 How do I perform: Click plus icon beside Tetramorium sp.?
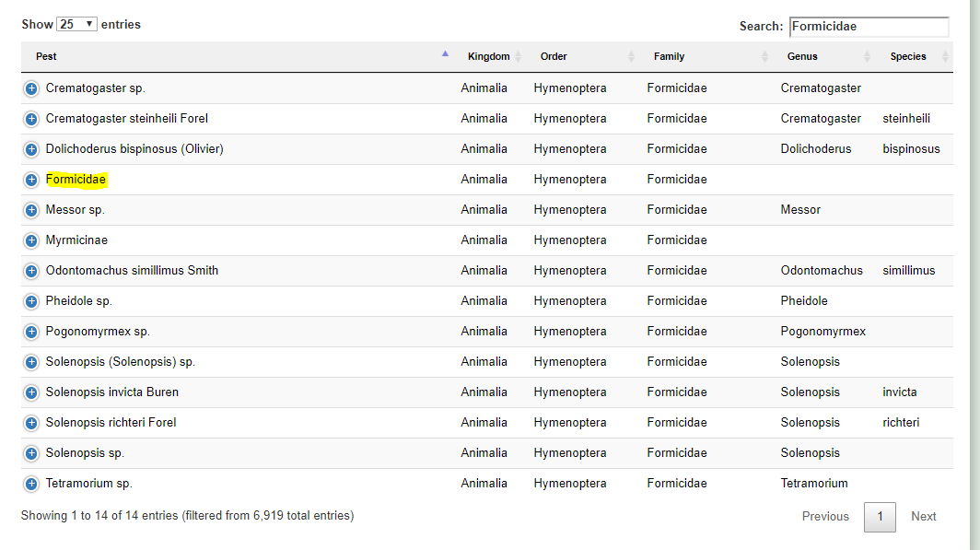coord(31,484)
